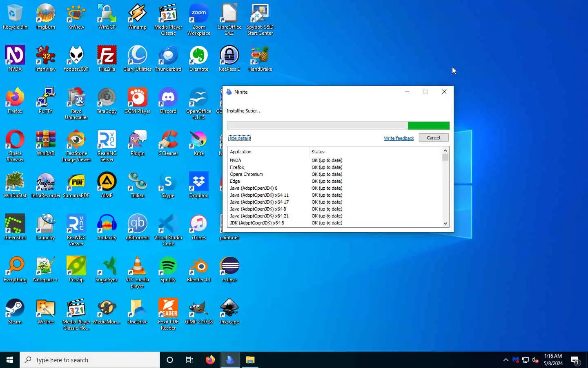The image size is (588, 368).
Task: Click Hide details link in Ninite
Action: pyautogui.click(x=239, y=138)
